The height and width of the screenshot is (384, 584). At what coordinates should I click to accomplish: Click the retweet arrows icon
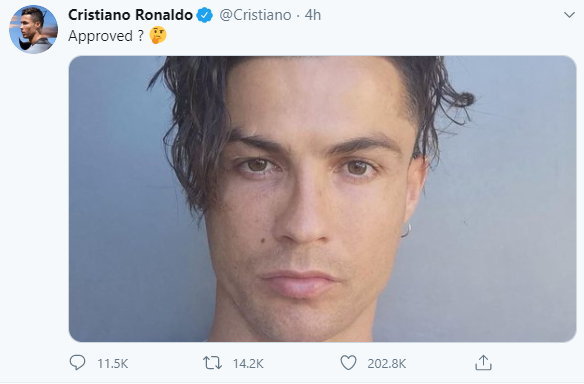[x=212, y=363]
